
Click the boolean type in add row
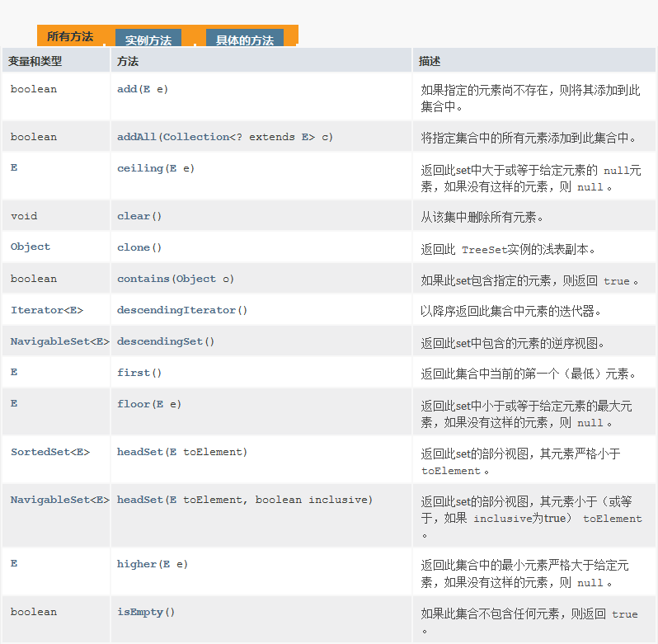tap(34, 89)
